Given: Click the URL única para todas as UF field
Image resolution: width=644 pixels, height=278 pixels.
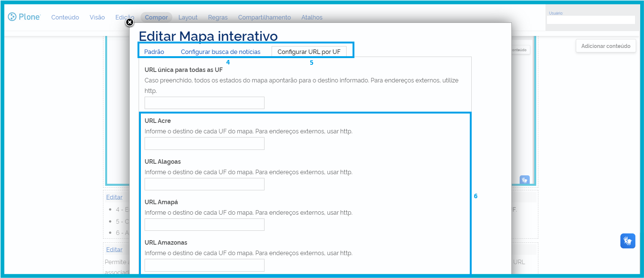Looking at the screenshot, I should [205, 103].
